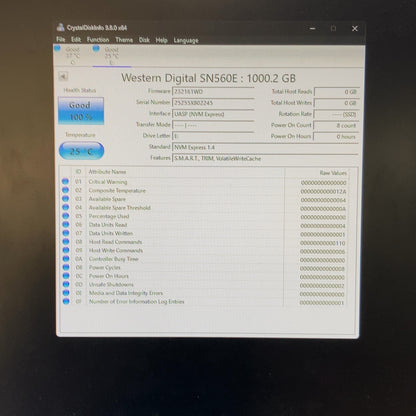
Task: Open the Language menu
Action: pos(186,40)
